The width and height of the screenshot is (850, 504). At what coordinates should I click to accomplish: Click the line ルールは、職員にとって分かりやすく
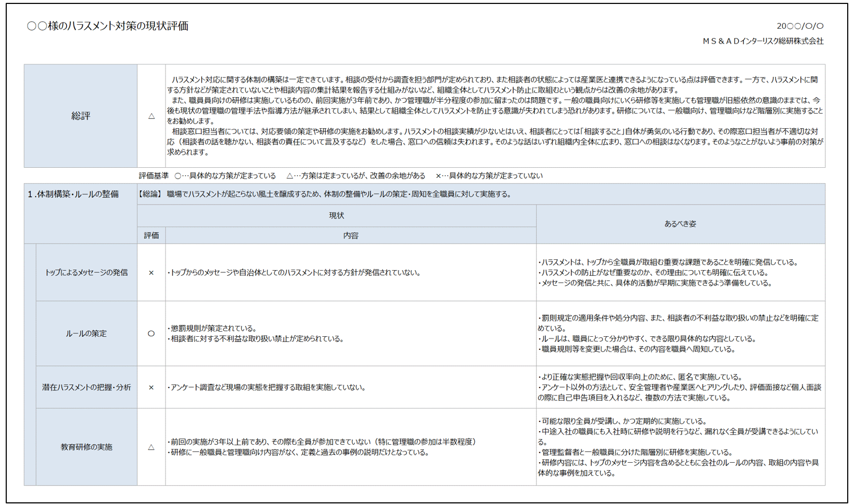[x=647, y=339]
